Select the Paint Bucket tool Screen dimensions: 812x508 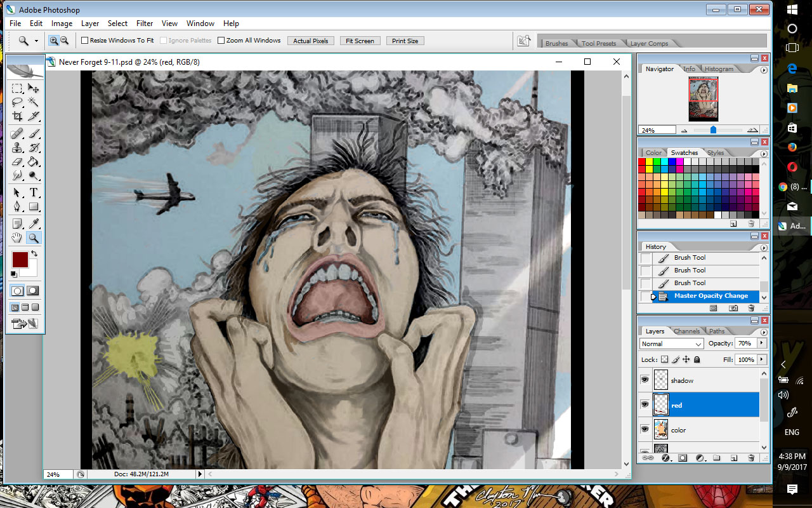pyautogui.click(x=34, y=162)
